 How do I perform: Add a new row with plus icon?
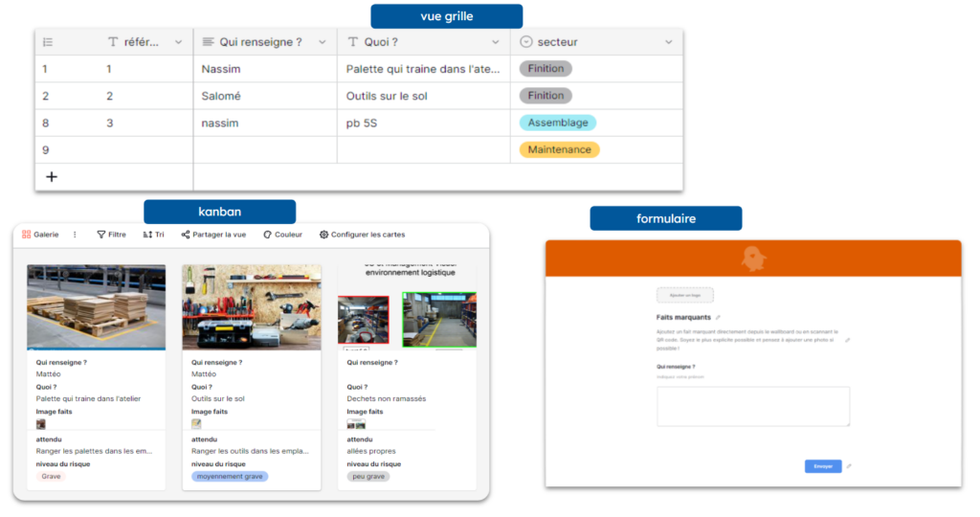pos(52,177)
